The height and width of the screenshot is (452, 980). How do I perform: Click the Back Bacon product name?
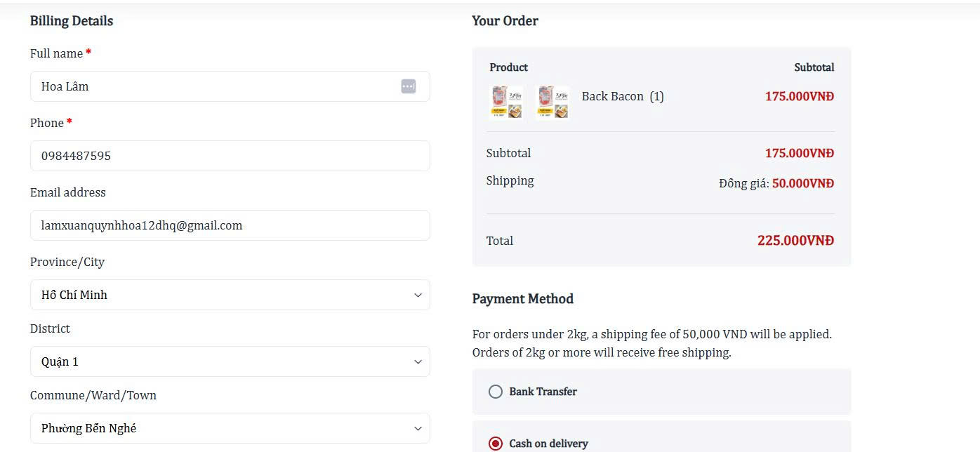[612, 96]
